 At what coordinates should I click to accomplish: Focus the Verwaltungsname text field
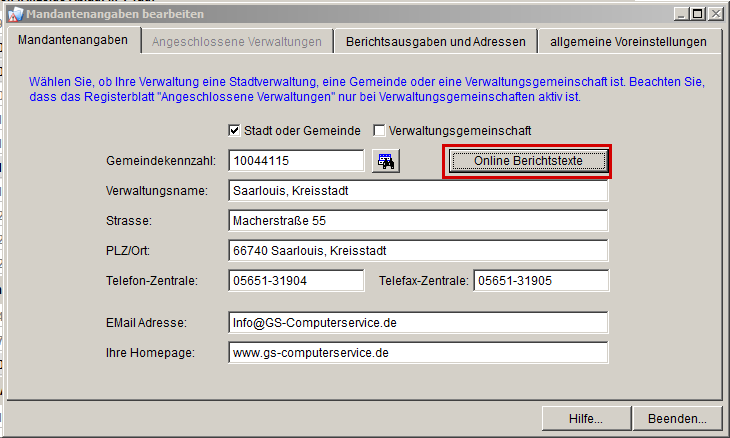(x=418, y=191)
